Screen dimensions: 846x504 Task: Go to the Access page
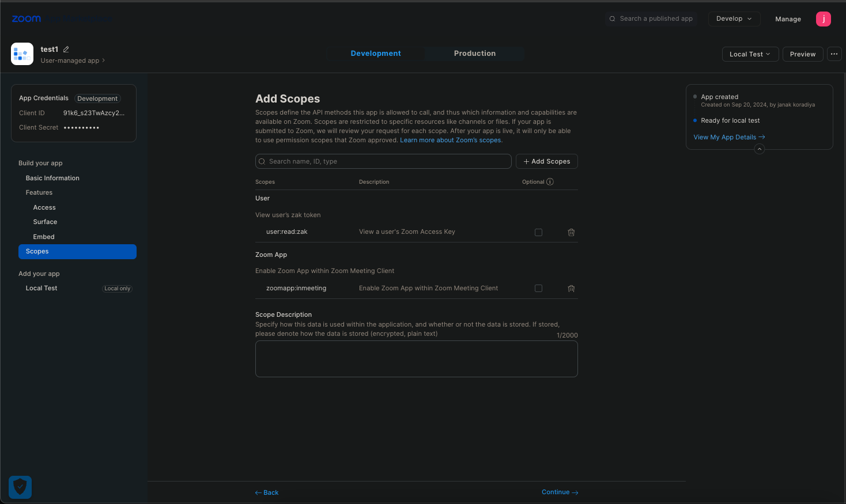pyautogui.click(x=44, y=208)
